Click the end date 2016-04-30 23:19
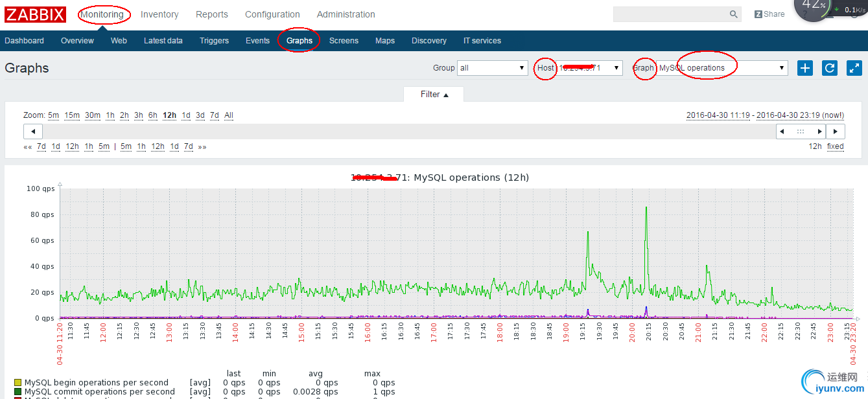868x399 pixels. click(x=789, y=115)
